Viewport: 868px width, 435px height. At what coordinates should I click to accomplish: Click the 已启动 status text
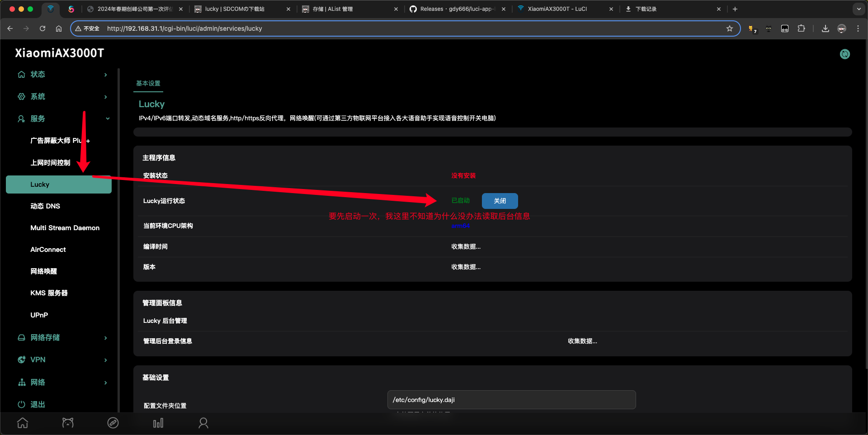tap(461, 200)
